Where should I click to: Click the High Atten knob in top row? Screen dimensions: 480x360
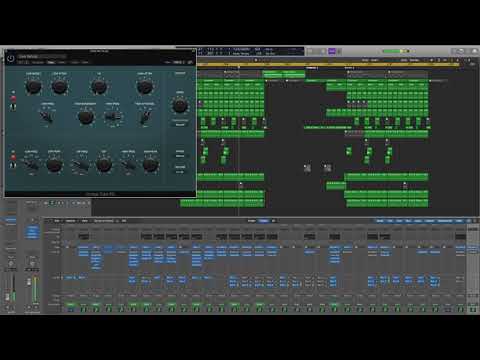coord(145,86)
